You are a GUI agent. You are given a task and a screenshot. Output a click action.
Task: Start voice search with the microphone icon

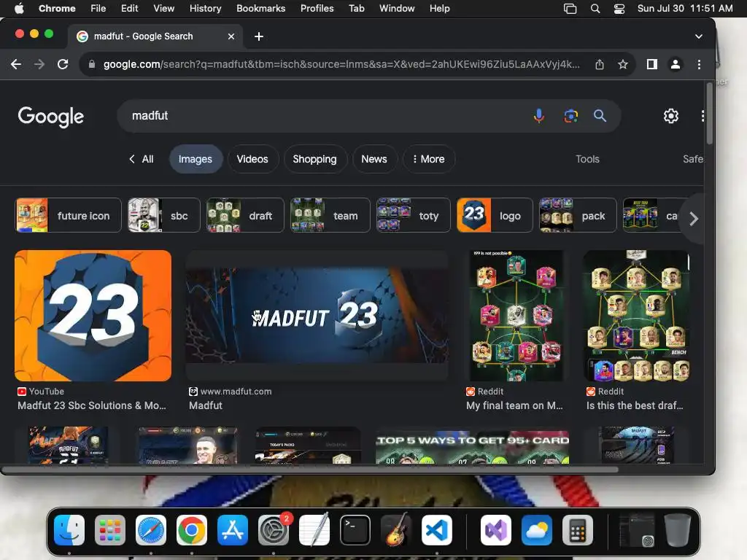[x=539, y=116]
